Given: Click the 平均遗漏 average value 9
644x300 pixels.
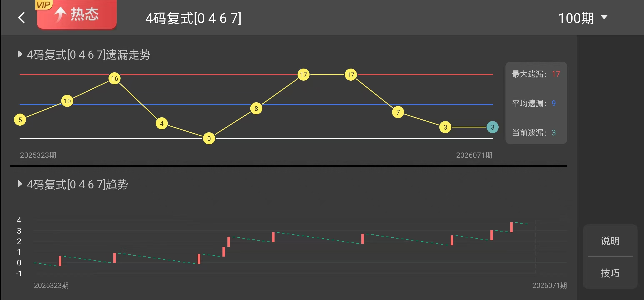Looking at the screenshot, I should click(x=553, y=103).
